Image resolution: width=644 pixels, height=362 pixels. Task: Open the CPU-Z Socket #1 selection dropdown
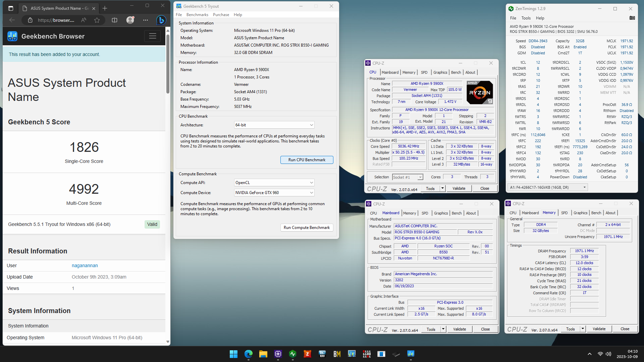tap(408, 177)
